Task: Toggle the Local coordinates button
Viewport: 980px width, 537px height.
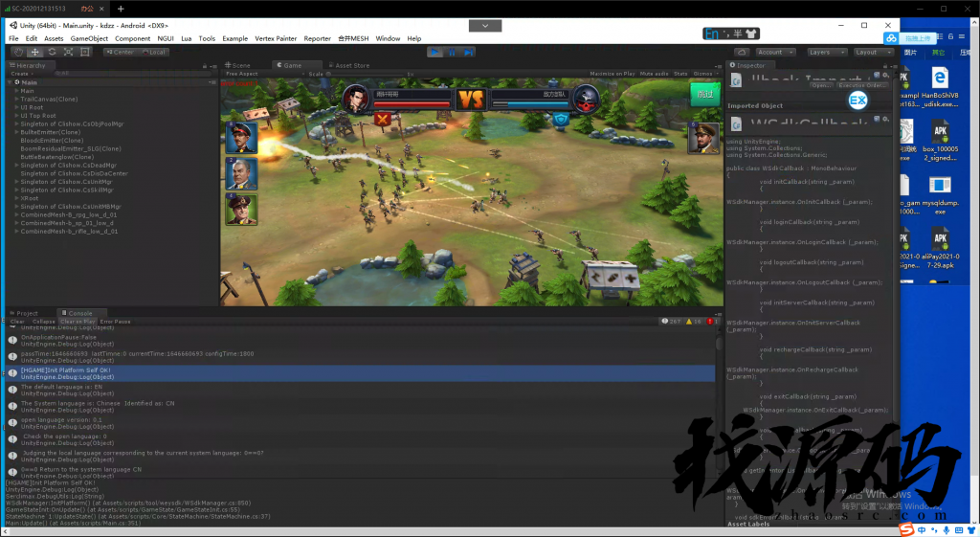Action: pyautogui.click(x=154, y=52)
